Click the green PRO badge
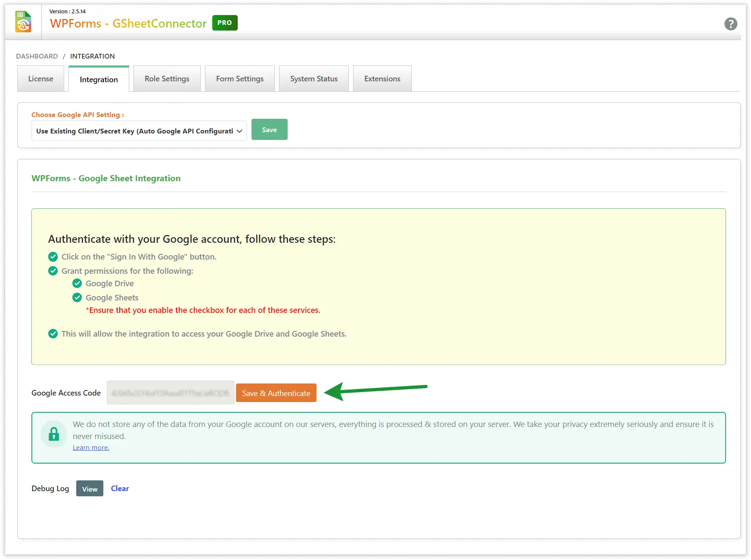Image resolution: width=751 pixels, height=560 pixels. coord(225,23)
